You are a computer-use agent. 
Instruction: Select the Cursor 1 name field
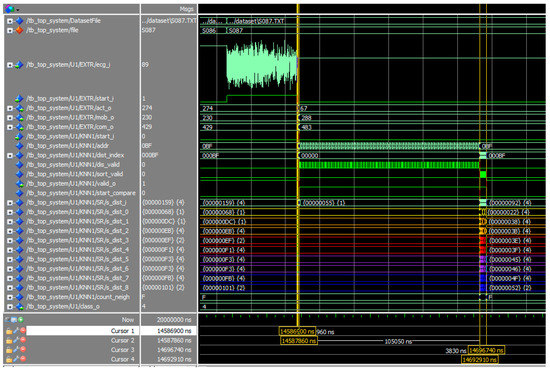(x=82, y=331)
